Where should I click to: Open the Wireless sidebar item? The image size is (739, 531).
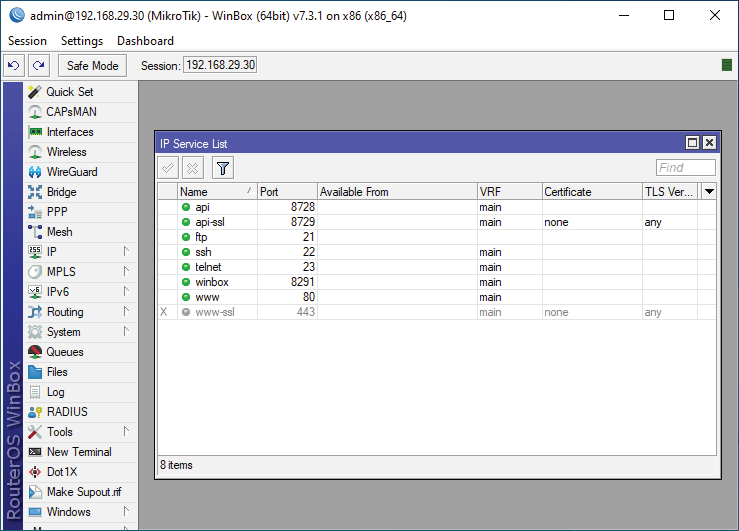[81, 152]
